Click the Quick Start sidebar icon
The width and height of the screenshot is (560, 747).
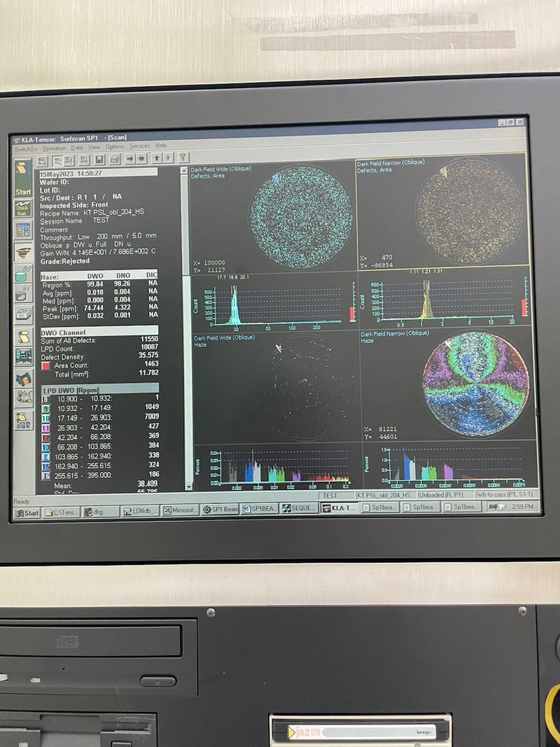[23, 208]
